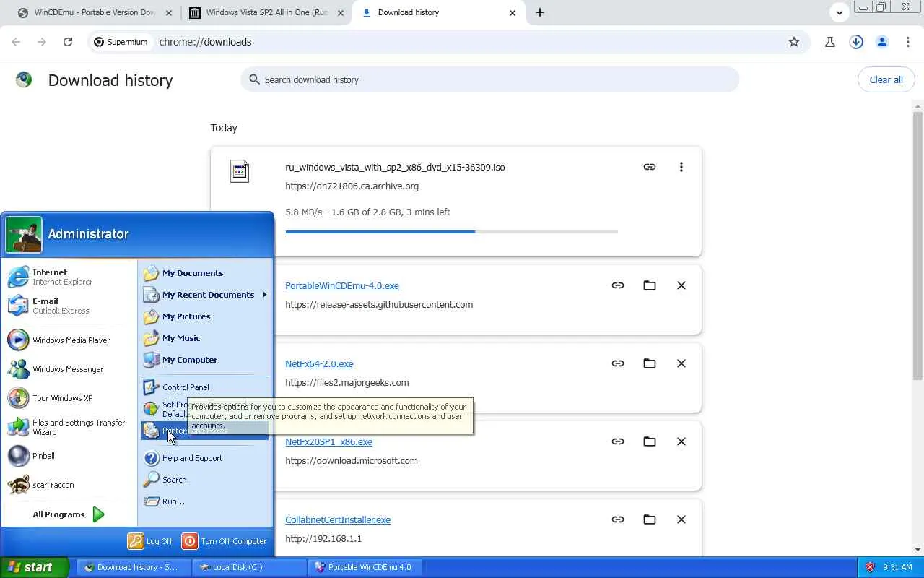Image resolution: width=924 pixels, height=578 pixels.
Task: Open Control Panel from Start menu
Action: [x=205, y=387]
